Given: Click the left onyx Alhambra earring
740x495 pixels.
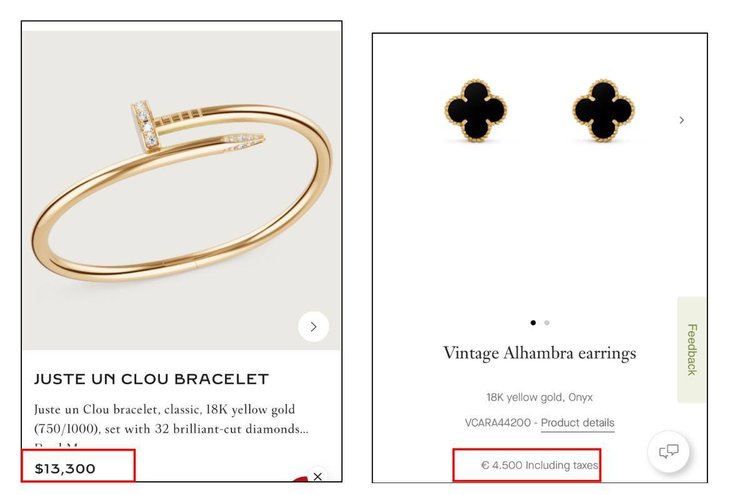Looking at the screenshot, I should coord(476,110).
